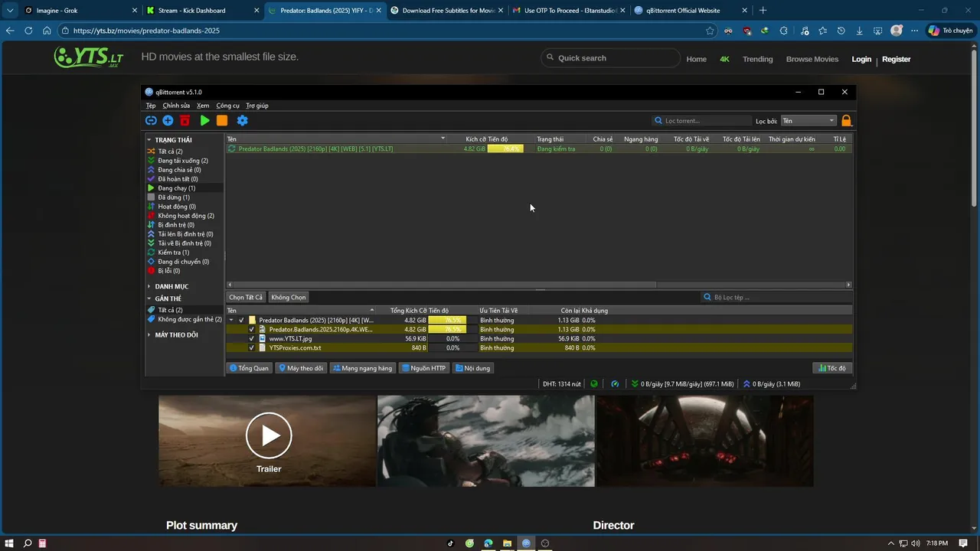Click the orange stop torrent icon
The image size is (980, 551).
[x=222, y=120]
